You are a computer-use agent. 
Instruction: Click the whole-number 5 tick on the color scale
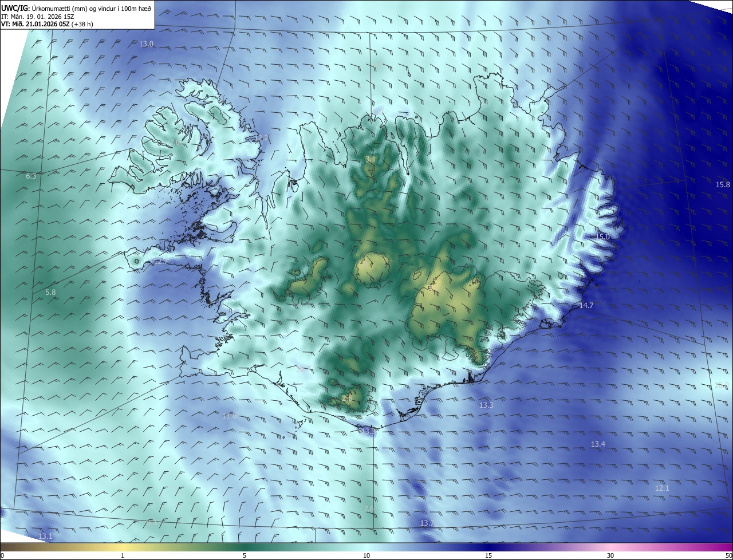coord(245,555)
